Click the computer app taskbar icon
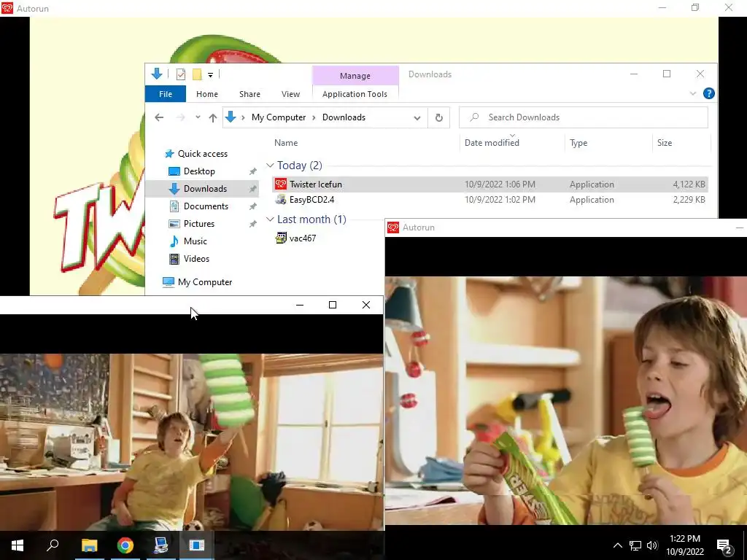Viewport: 747px width, 560px height. (x=161, y=545)
